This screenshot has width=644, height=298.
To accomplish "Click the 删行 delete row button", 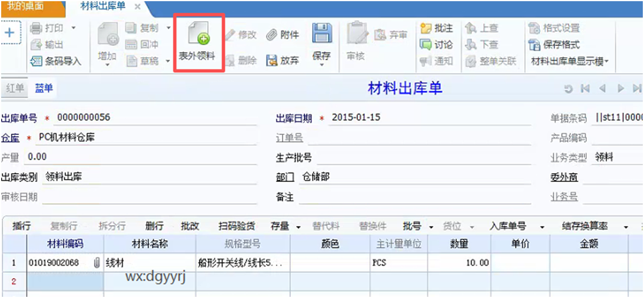I will pyautogui.click(x=154, y=226).
